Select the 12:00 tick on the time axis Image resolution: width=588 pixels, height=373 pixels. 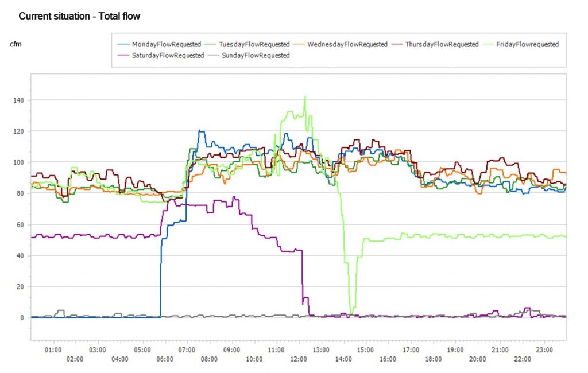click(299, 359)
